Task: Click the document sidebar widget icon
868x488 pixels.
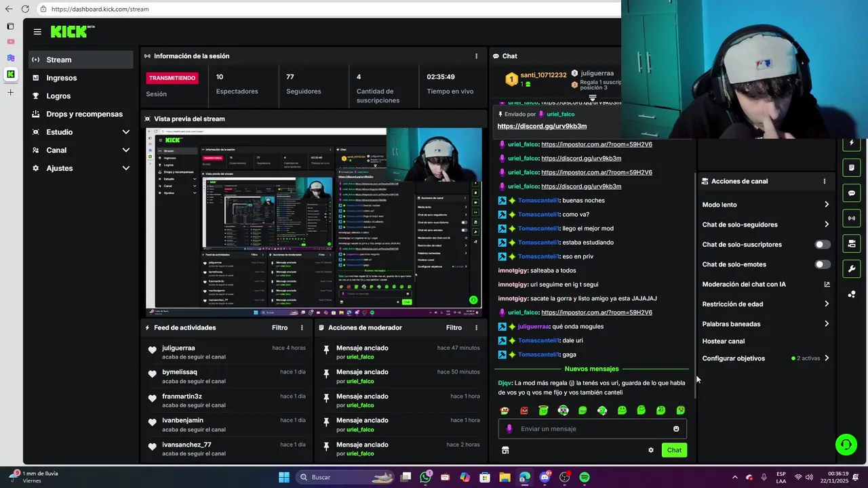Action: 852,167
